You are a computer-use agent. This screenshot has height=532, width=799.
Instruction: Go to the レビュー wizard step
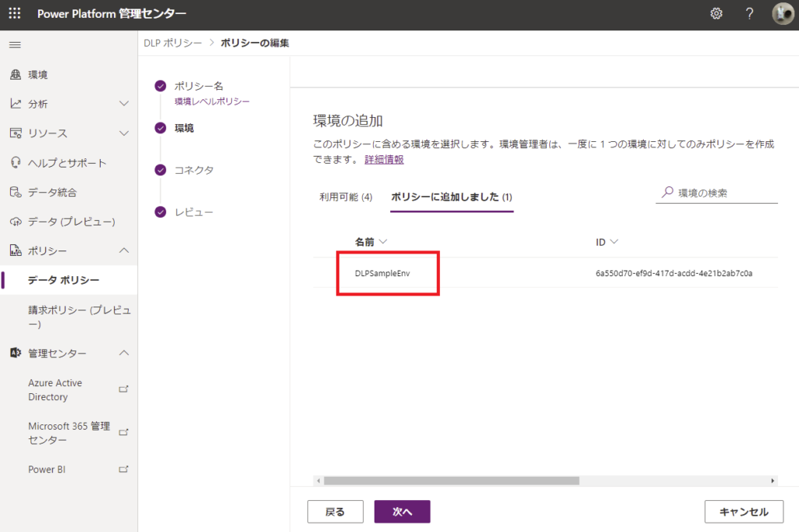pos(194,212)
